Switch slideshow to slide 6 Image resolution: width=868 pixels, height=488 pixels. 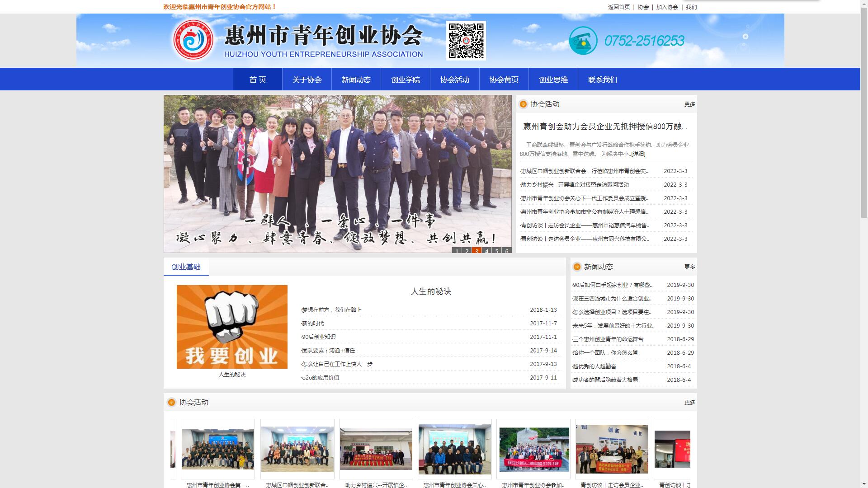pos(506,251)
